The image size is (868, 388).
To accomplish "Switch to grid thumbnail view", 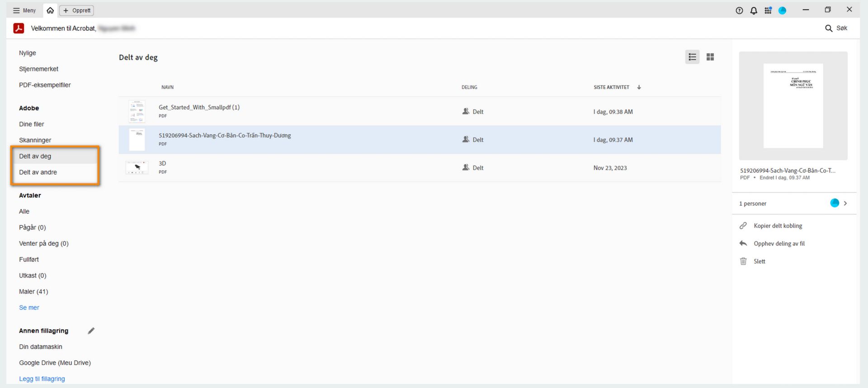I will [710, 57].
